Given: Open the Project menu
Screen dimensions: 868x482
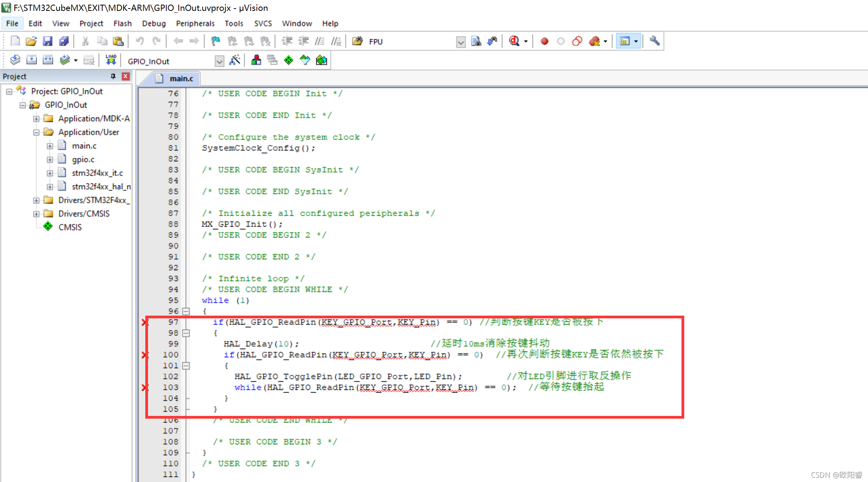Looking at the screenshot, I should (91, 23).
